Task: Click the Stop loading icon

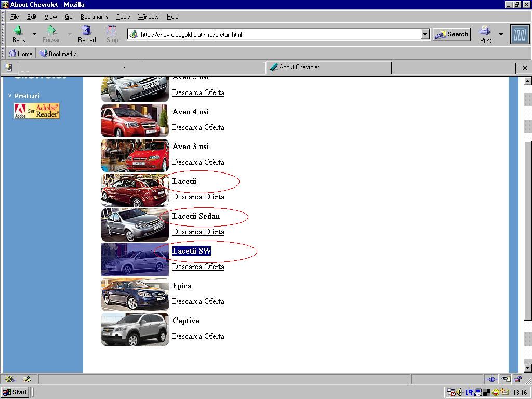Action: click(x=112, y=34)
